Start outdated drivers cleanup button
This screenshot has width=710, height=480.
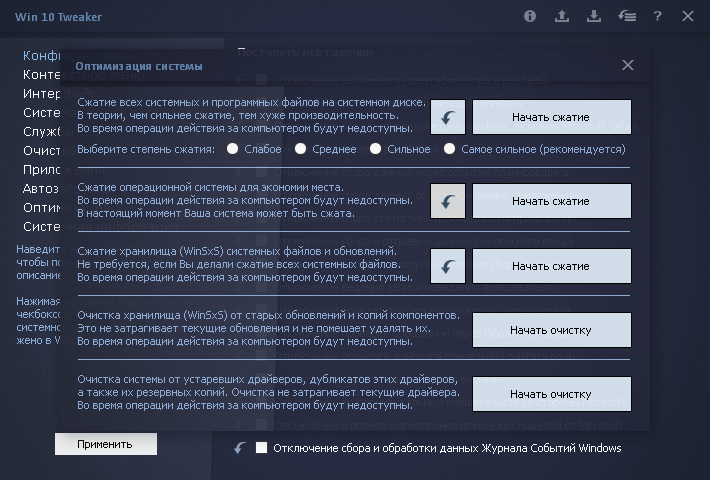[x=552, y=394]
